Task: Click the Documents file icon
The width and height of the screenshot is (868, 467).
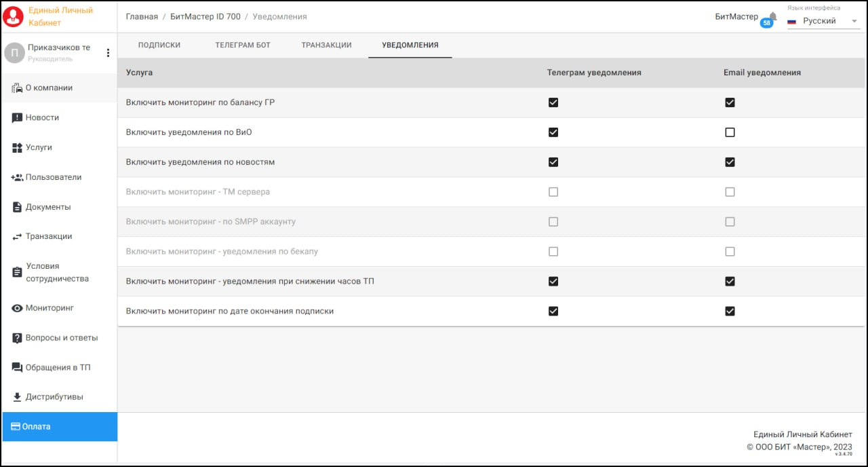Action: coord(18,207)
